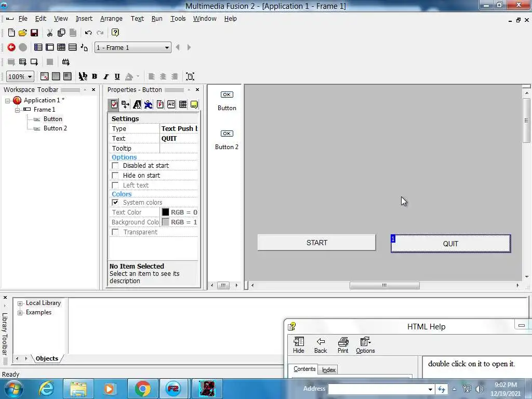The height and width of the screenshot is (399, 532).
Task: Expand the Local Library node
Action: point(20,303)
